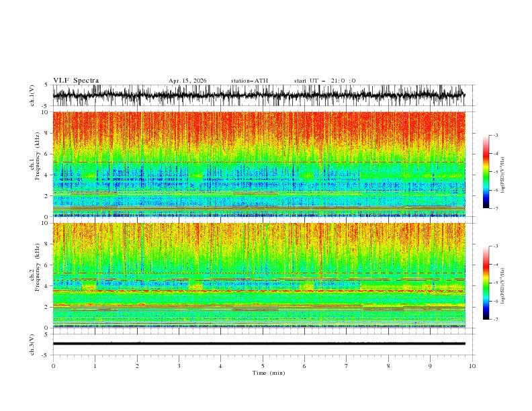This screenshot has width=532, height=411.
Task: Click the "ch.3(V)" axis label
Action: click(x=32, y=345)
